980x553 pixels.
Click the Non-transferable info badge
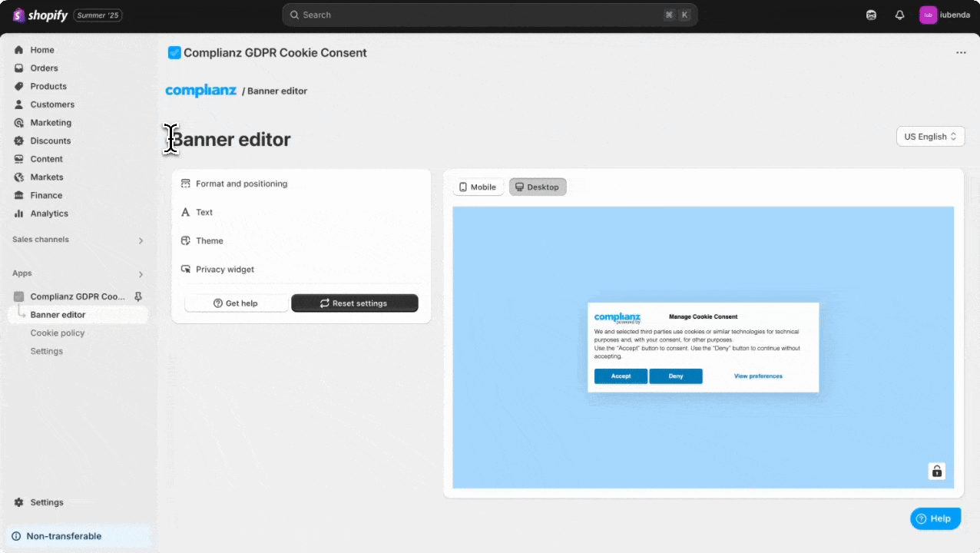pos(78,536)
